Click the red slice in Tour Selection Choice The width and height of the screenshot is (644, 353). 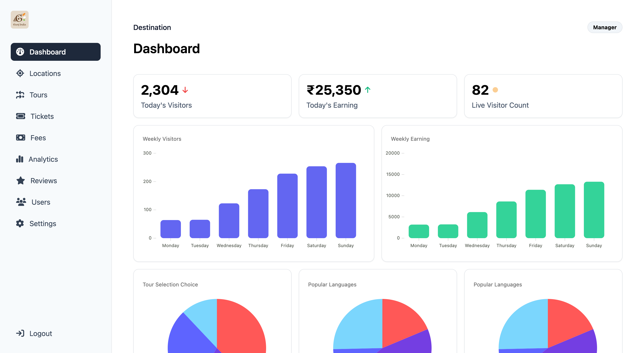pyautogui.click(x=241, y=327)
